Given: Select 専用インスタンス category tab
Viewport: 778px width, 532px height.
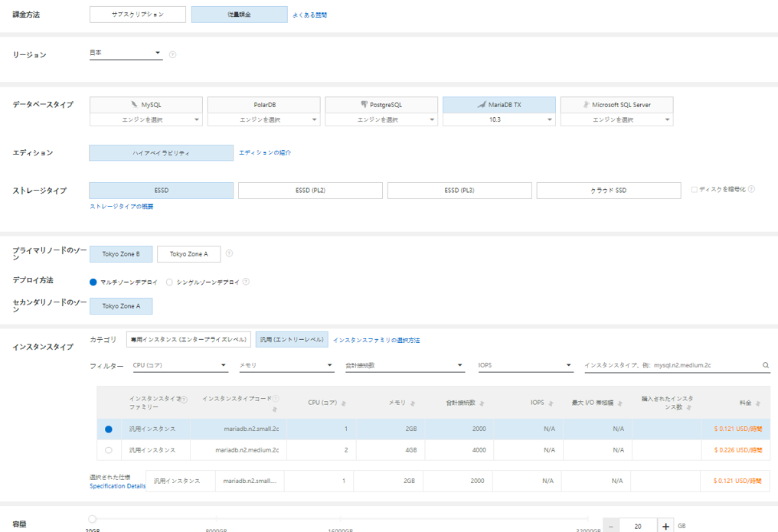Looking at the screenshot, I should tap(188, 339).
